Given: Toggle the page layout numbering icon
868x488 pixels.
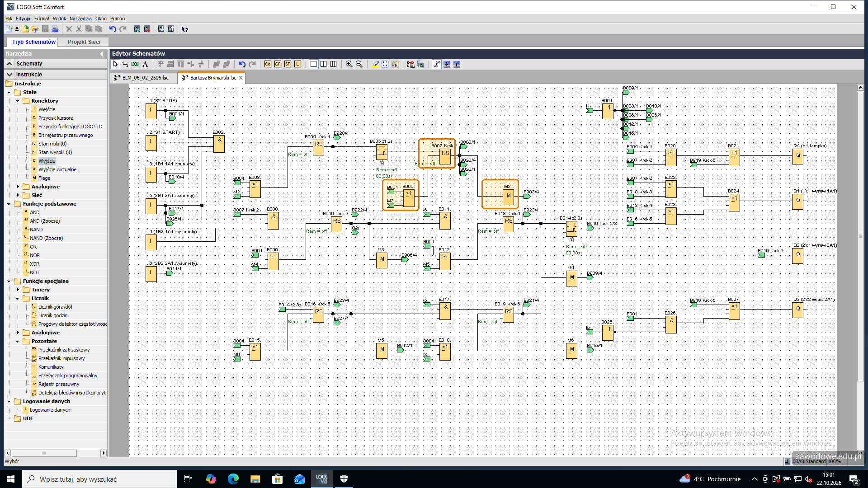Looking at the screenshot, I should (385, 64).
